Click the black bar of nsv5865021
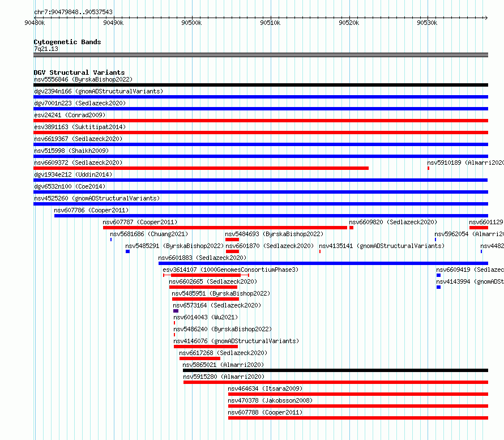 click(336, 370)
